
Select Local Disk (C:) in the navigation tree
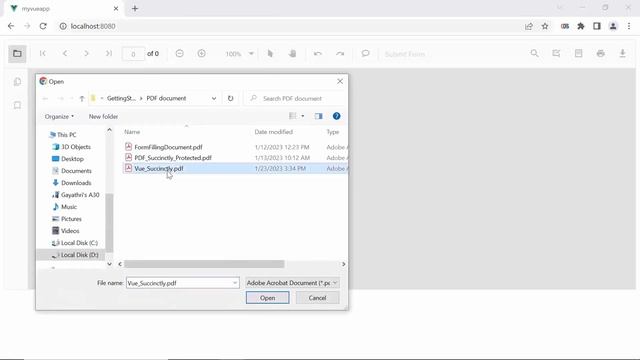tap(75, 243)
